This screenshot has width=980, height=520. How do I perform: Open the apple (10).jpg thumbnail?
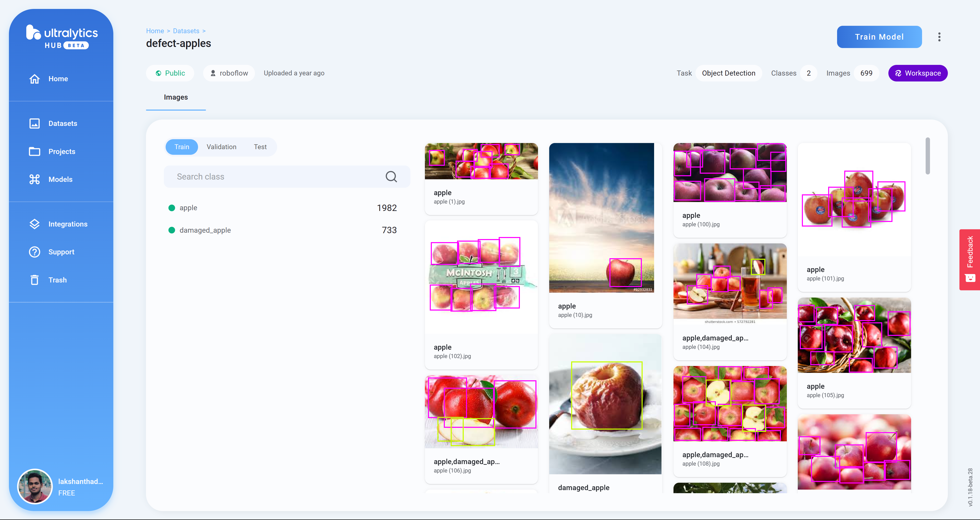tap(602, 218)
